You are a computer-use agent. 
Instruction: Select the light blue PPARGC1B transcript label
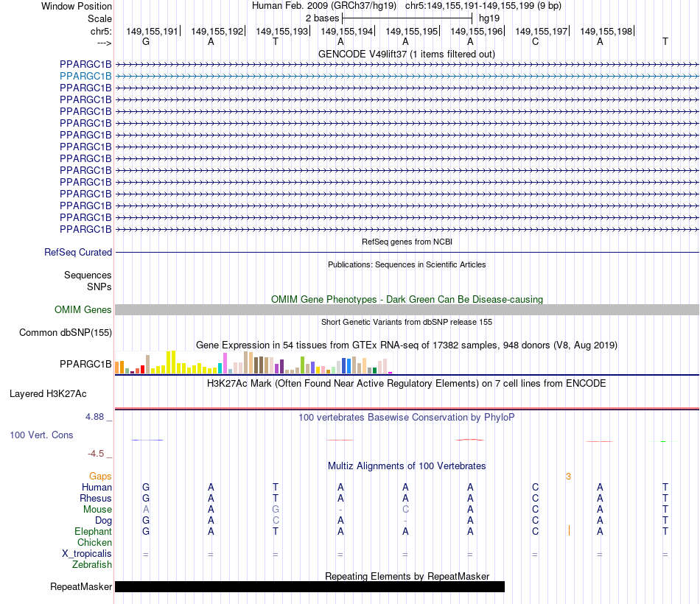pos(85,77)
